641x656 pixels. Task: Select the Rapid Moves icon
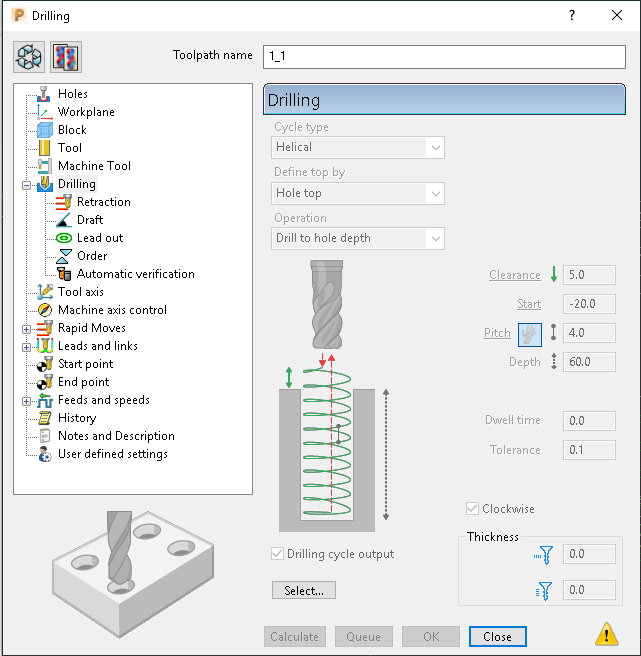click(x=44, y=328)
